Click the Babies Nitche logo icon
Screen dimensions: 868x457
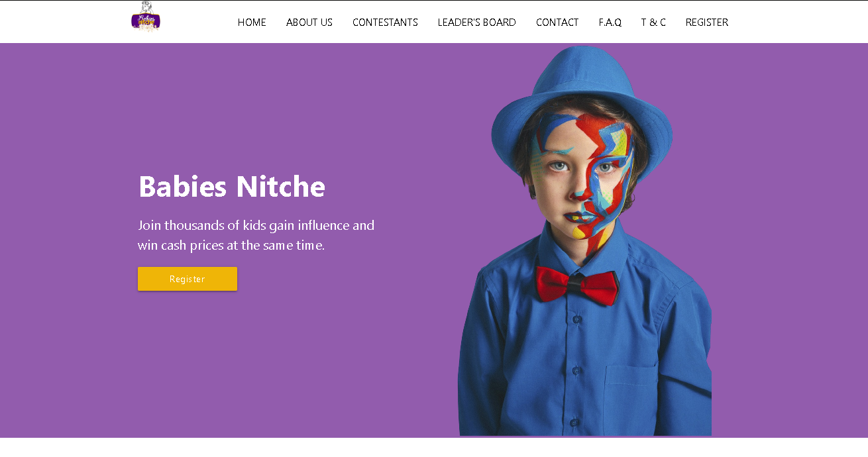pos(146,17)
